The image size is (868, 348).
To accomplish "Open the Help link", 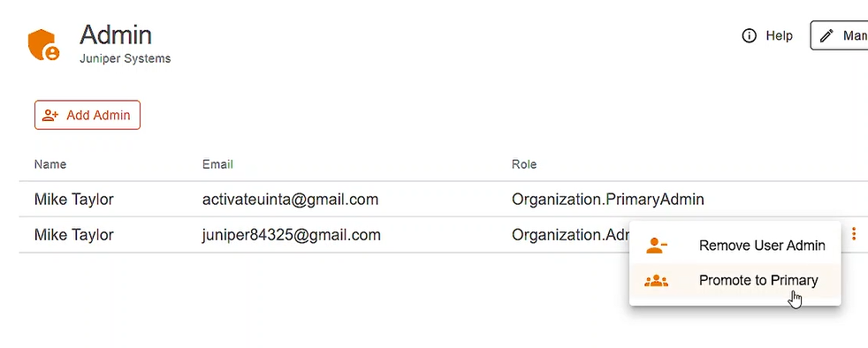I will 767,36.
